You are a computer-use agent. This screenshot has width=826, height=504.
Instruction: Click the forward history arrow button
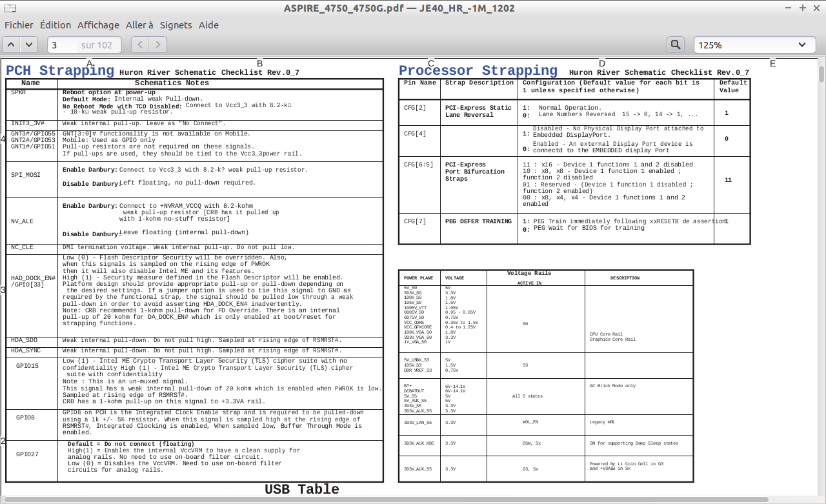click(158, 45)
